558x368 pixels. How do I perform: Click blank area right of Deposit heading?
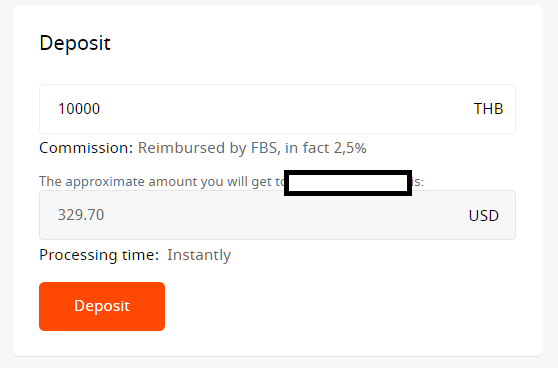320,43
